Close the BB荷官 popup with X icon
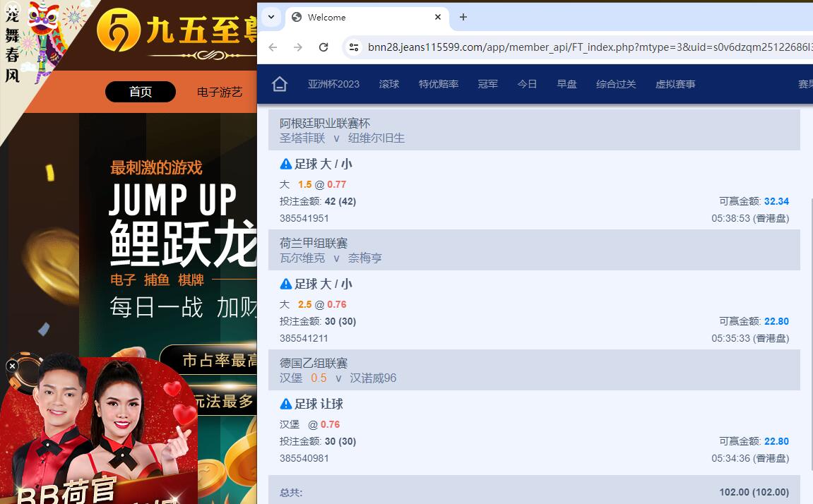Viewport: 813px width, 504px height. pos(12,366)
